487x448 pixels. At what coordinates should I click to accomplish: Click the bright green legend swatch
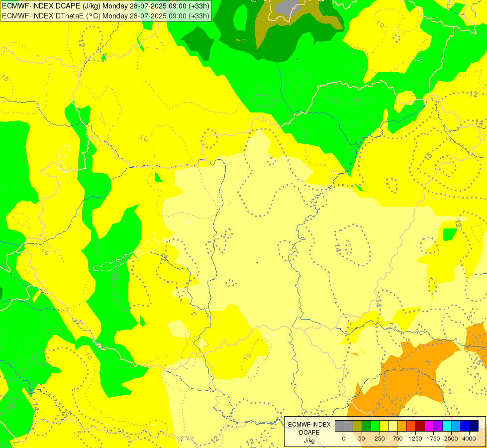point(375,426)
